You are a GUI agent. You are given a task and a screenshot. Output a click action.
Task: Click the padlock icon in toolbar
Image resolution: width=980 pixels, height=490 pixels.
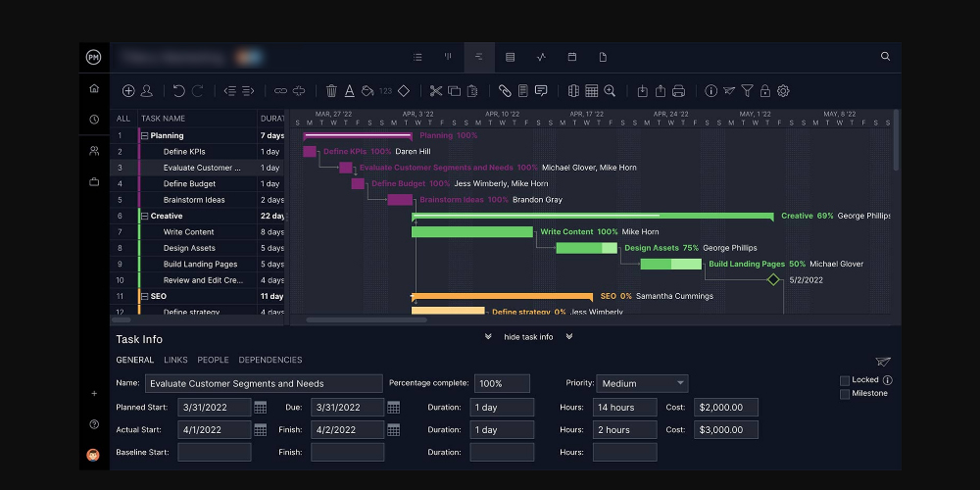765,91
